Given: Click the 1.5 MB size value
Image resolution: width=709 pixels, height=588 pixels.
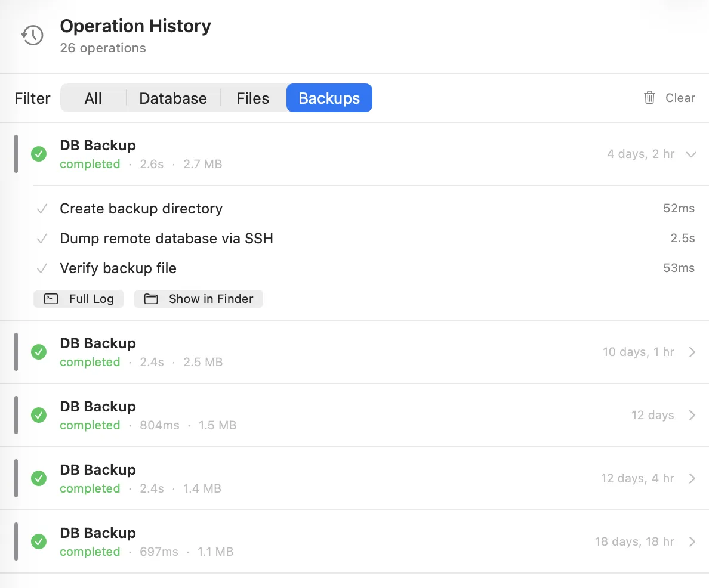Looking at the screenshot, I should pyautogui.click(x=217, y=425).
